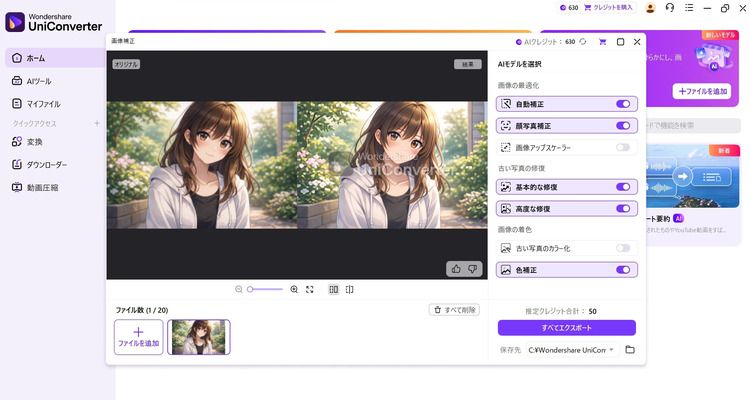750x400 pixels.
Task: Click +ファイルを追加 on purple background card
Action: 702,91
